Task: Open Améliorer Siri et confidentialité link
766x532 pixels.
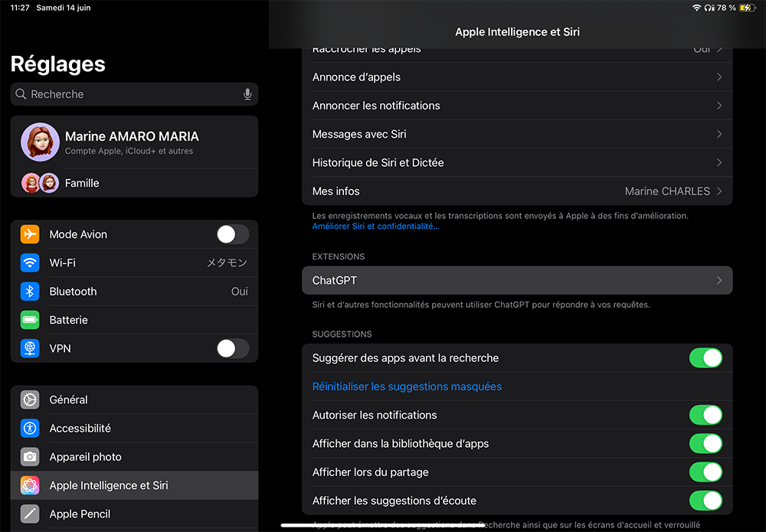Action: [x=376, y=227]
